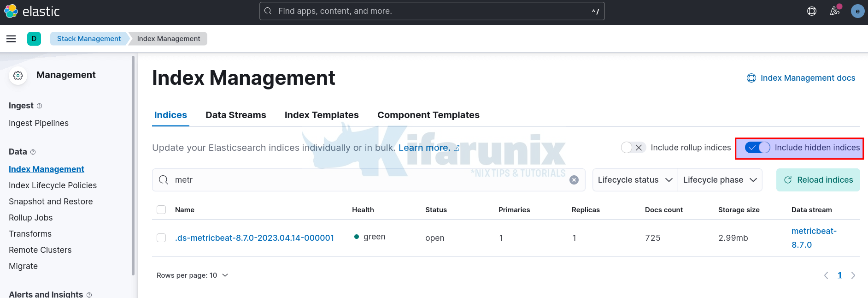Open metricbeat-8.7.0 data stream link
Screen dimensions: 868x298
[x=814, y=238]
